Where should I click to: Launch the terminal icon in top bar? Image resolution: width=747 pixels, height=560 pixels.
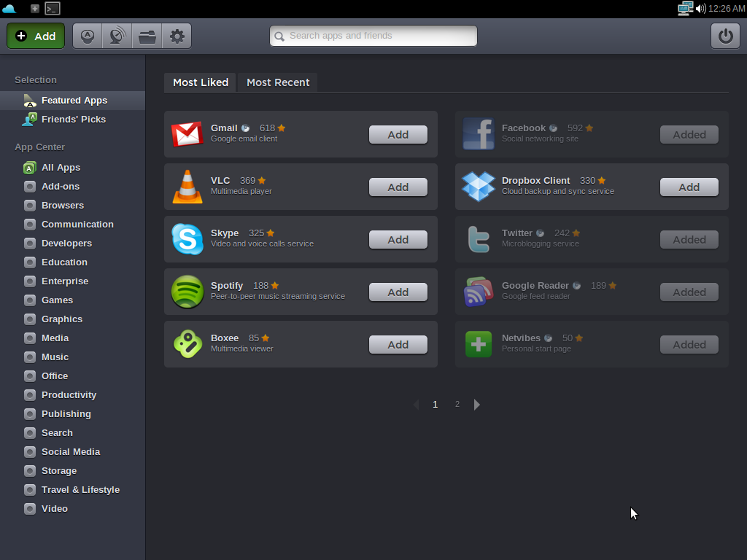[x=53, y=9]
